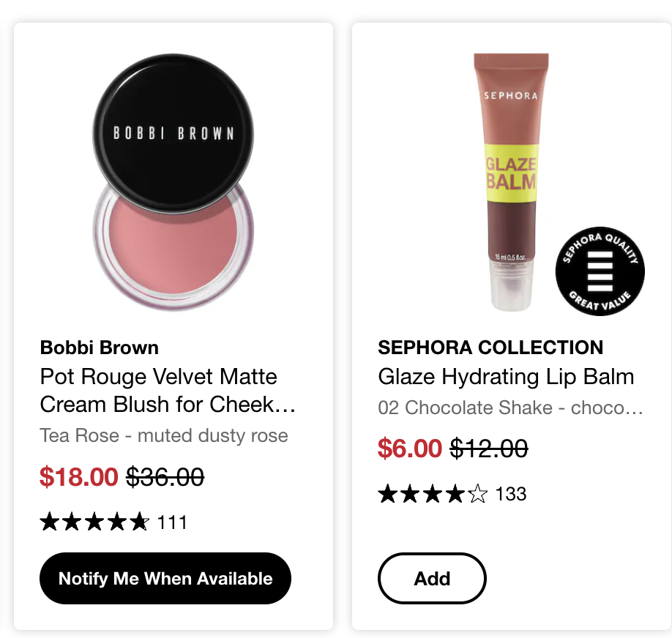The height and width of the screenshot is (638, 672).
Task: Click the $18.00 sale price
Action: 78,477
